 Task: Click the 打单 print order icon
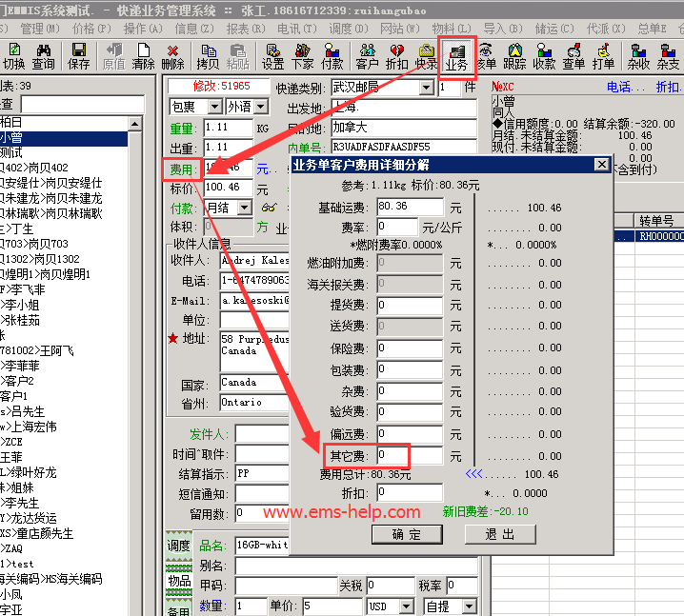click(x=603, y=57)
